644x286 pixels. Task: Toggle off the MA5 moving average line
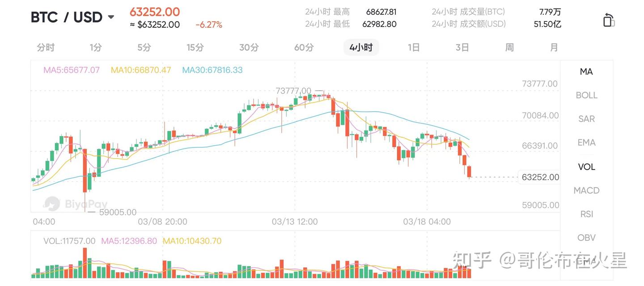point(72,70)
